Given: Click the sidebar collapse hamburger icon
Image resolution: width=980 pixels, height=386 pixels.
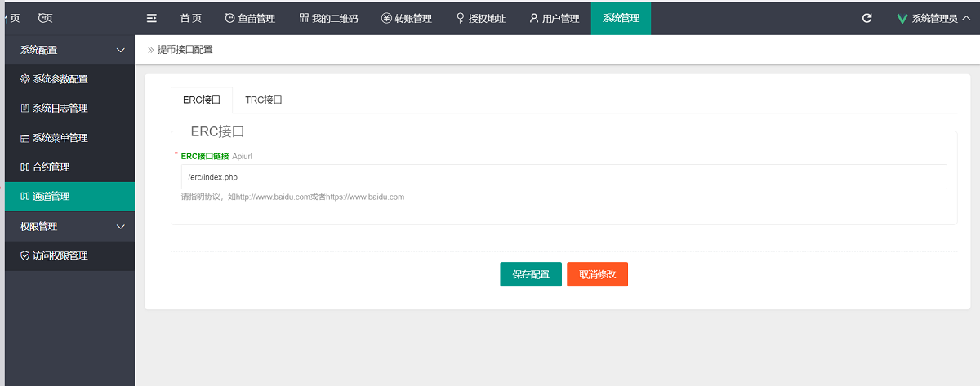Looking at the screenshot, I should tap(151, 18).
